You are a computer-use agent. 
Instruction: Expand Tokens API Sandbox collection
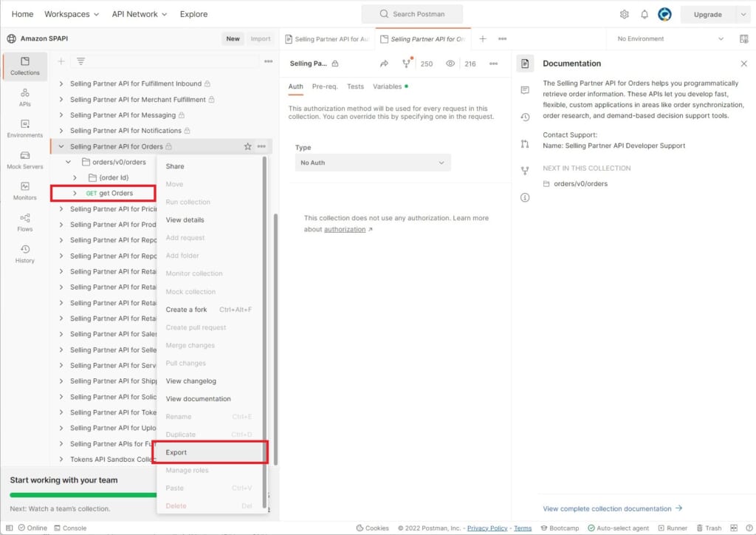61,460
